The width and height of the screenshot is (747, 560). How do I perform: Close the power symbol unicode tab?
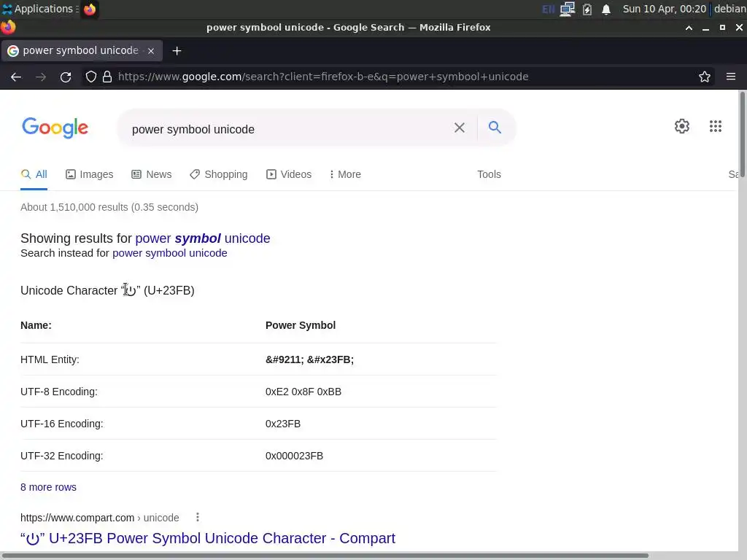point(151,51)
